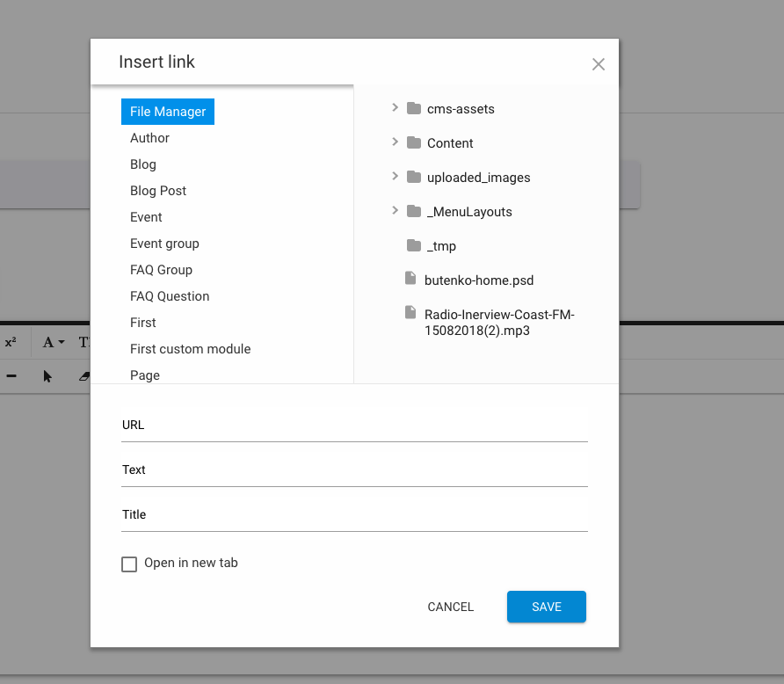
Task: Expand the cms-assets folder chevron
Action: (395, 107)
